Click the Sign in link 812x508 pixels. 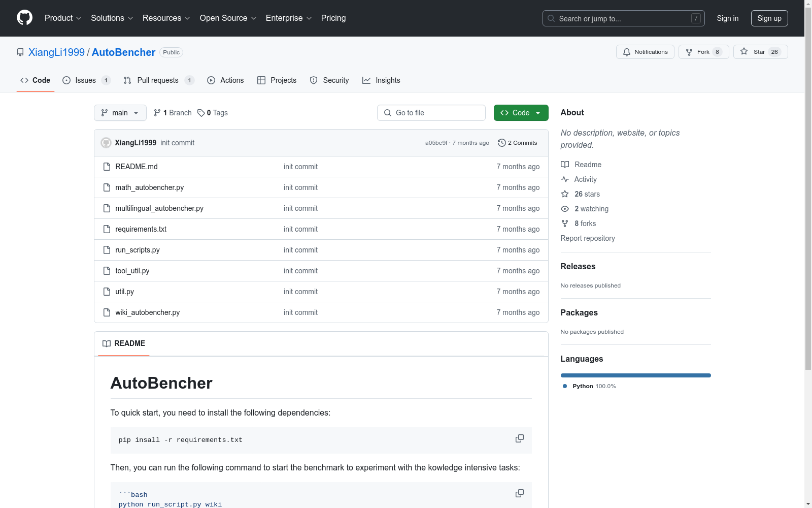[x=728, y=18]
